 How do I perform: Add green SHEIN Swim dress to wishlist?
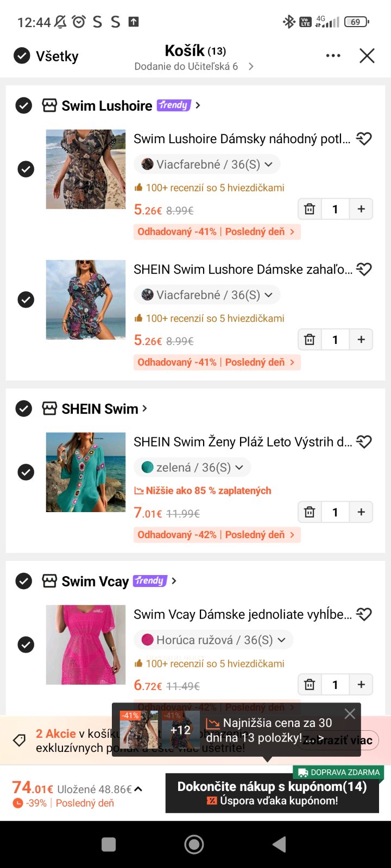(x=364, y=442)
